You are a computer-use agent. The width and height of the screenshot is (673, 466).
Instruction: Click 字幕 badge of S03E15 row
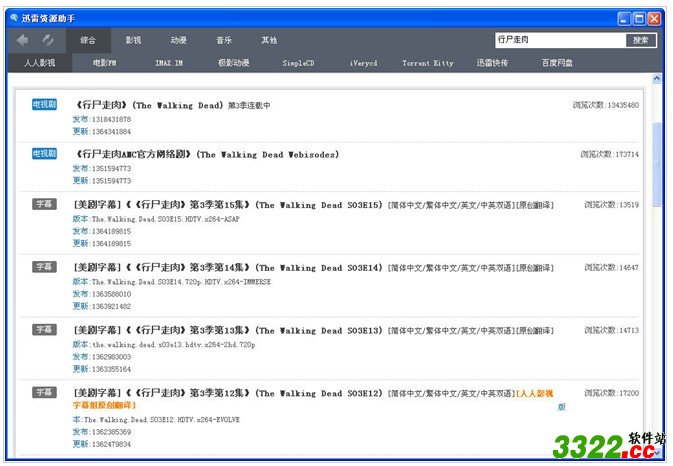[44, 204]
